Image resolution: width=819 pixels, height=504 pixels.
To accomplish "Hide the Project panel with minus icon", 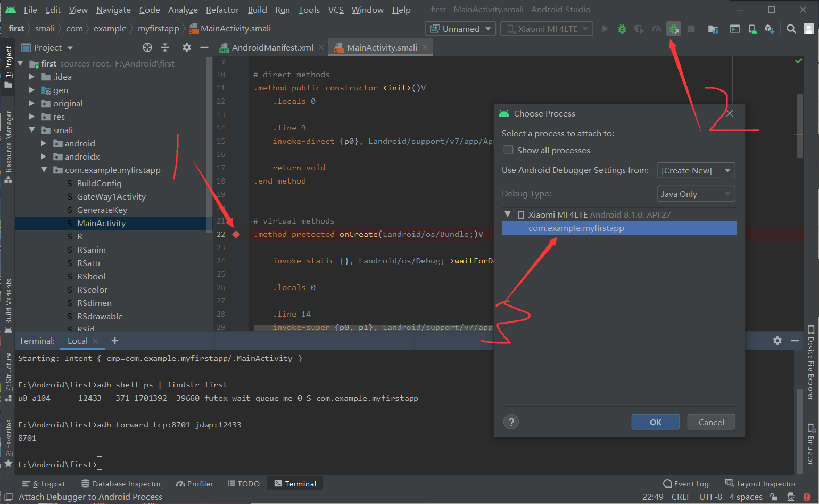I will [x=204, y=47].
